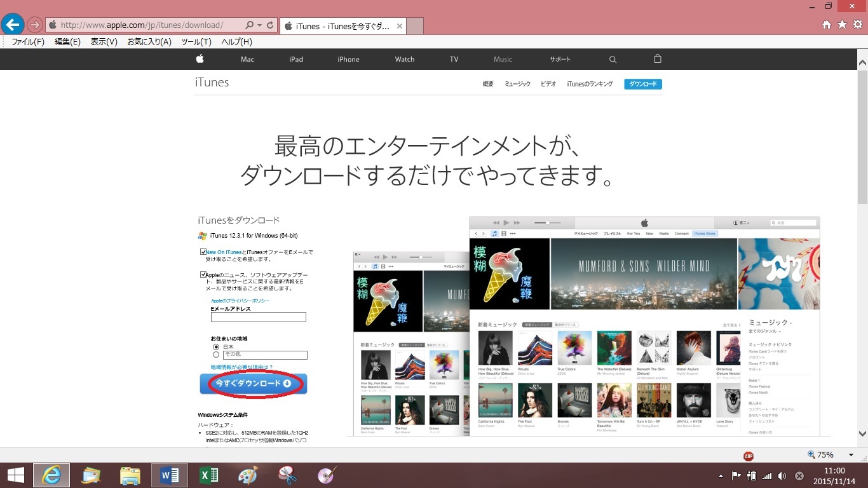Open サポート in Apple navigation
Viewport: 868px width, 488px height.
(560, 59)
